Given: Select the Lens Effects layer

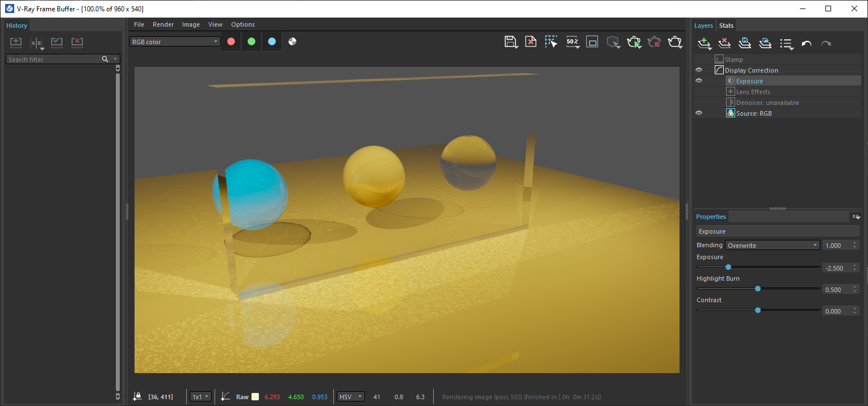Looking at the screenshot, I should pyautogui.click(x=753, y=92).
